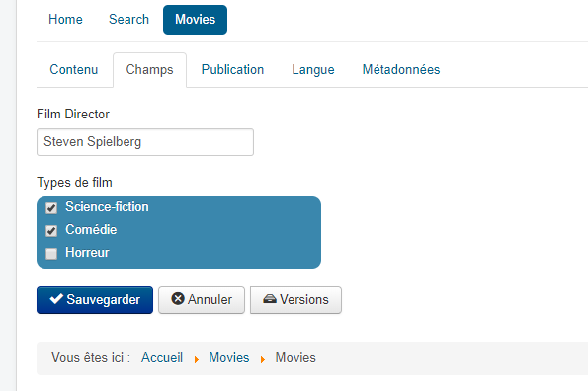Click the drive icon on Versions

pos(270,299)
